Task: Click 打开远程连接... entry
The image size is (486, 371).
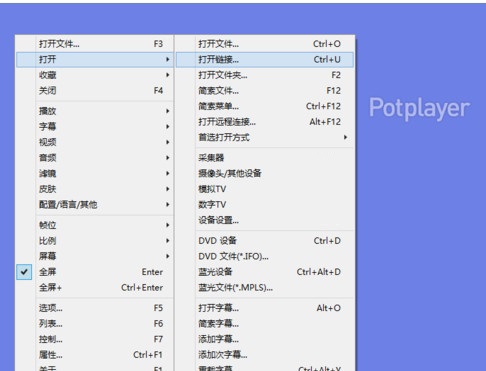Action: point(265,122)
